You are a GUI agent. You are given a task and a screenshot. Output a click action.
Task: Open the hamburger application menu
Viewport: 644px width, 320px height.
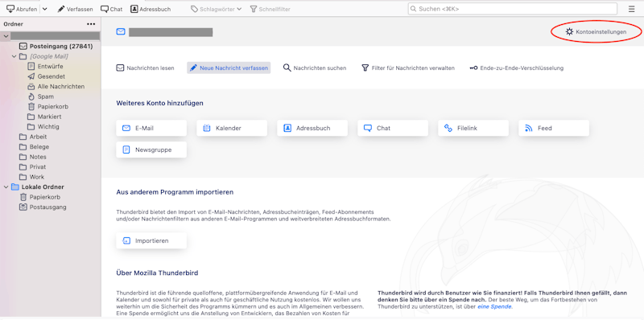tap(631, 9)
